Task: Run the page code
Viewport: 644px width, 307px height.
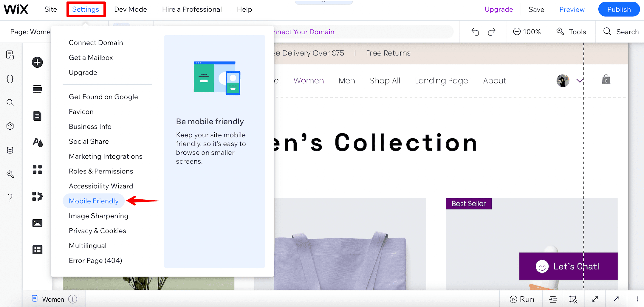Action: click(x=522, y=299)
